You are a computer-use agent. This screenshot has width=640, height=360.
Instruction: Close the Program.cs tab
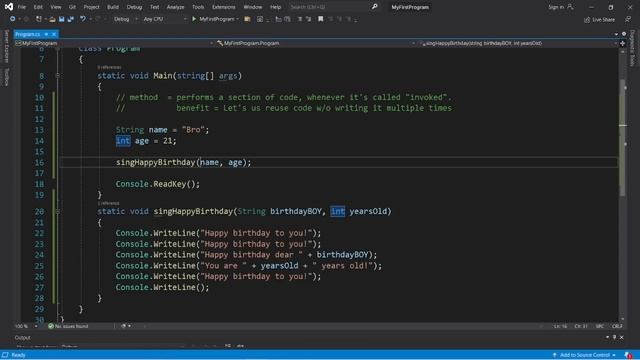(54, 34)
